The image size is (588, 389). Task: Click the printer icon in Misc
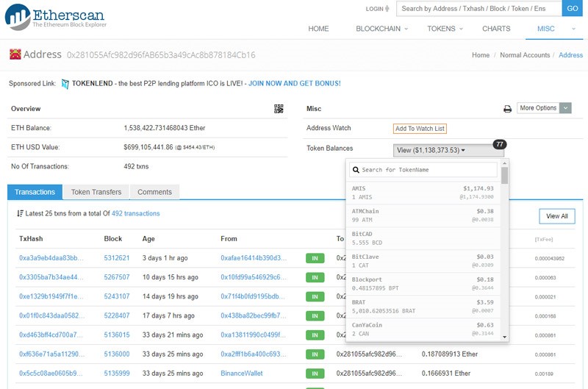coord(507,109)
